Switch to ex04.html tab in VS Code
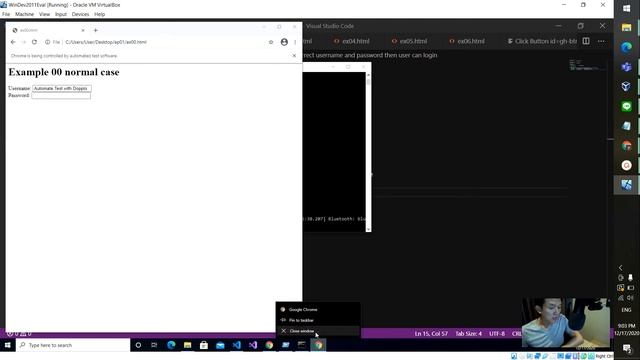This screenshot has height=360, width=640. (351, 41)
